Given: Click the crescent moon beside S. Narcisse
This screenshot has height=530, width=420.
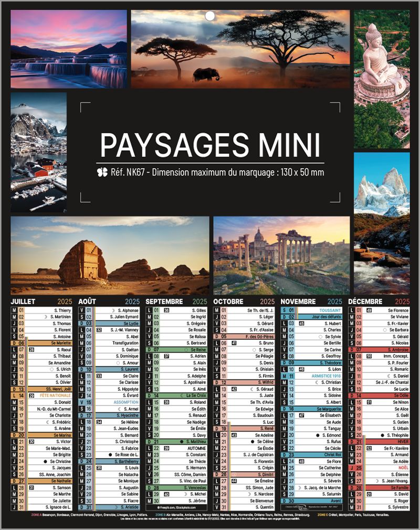Looking at the screenshot, I should pos(250,494).
